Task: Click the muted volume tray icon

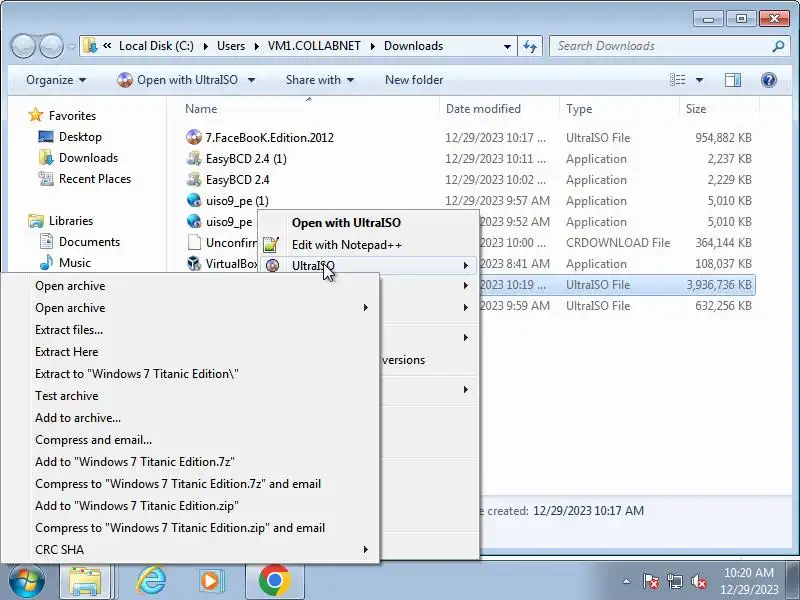Action: (698, 581)
